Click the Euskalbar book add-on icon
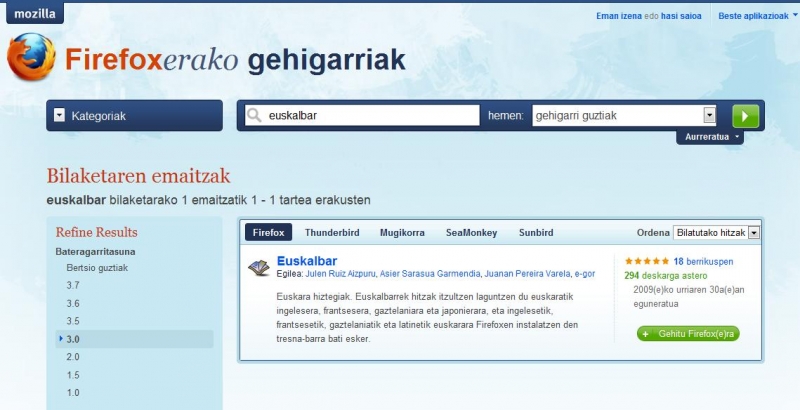The width and height of the screenshot is (800, 410). (x=259, y=268)
